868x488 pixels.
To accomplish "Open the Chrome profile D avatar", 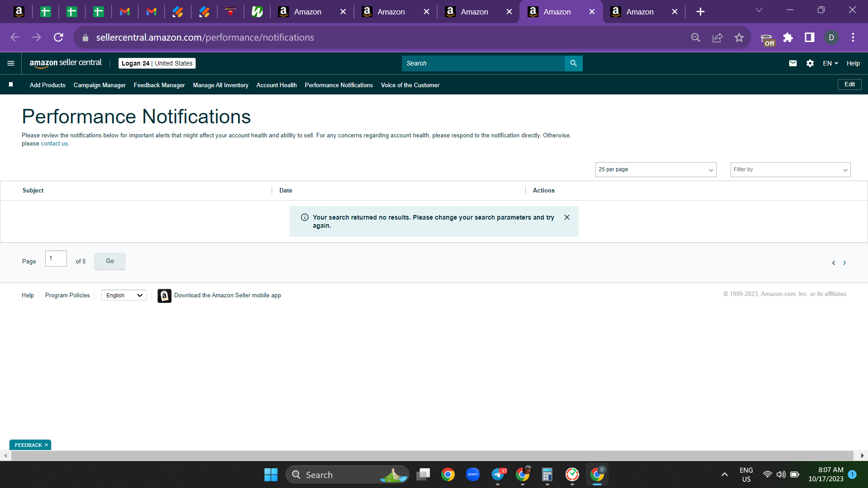I will (831, 38).
